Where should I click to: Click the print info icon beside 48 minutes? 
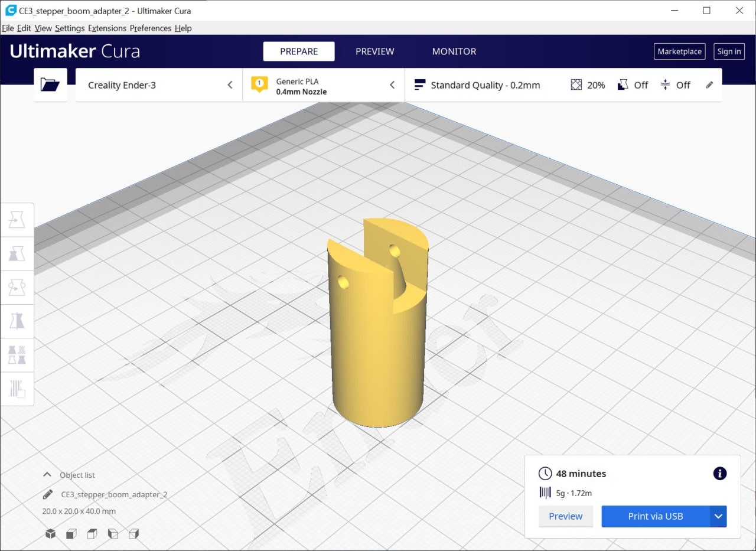719,474
